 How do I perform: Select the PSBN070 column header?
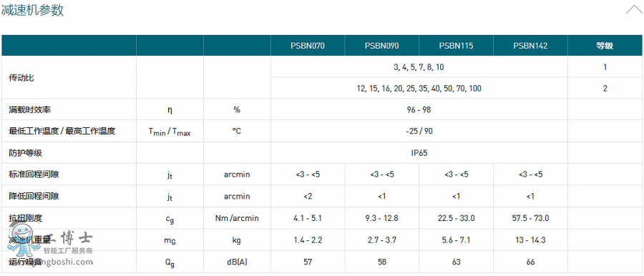(307, 46)
